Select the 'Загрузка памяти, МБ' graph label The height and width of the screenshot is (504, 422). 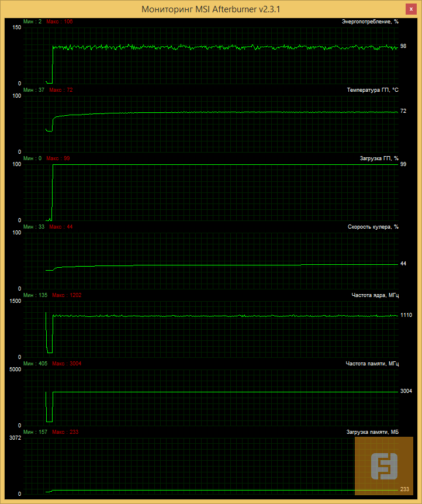point(372,432)
